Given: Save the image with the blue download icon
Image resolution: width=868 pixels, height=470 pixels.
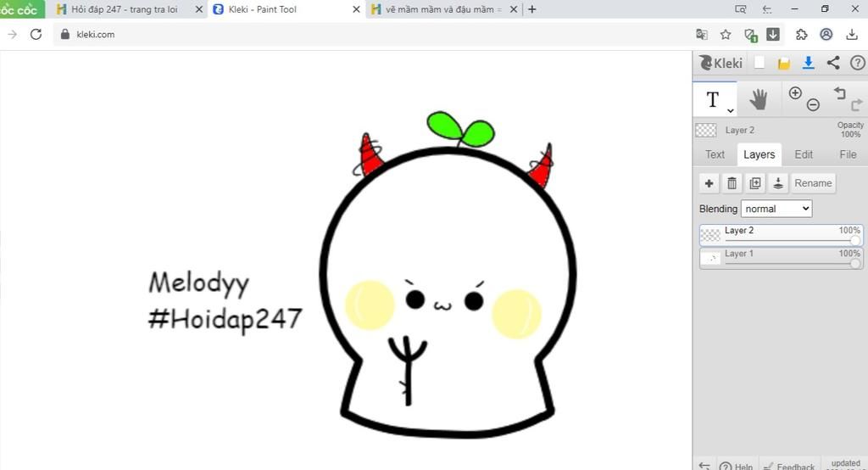Looking at the screenshot, I should [808, 63].
